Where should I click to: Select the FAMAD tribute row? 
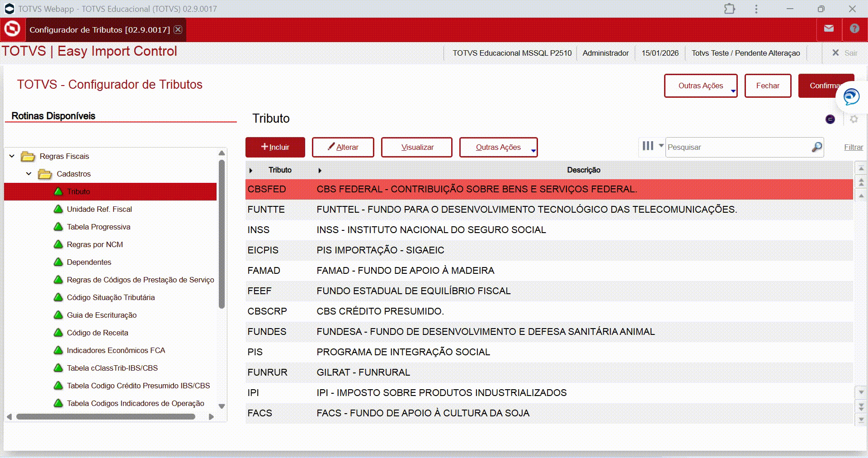[x=549, y=271]
